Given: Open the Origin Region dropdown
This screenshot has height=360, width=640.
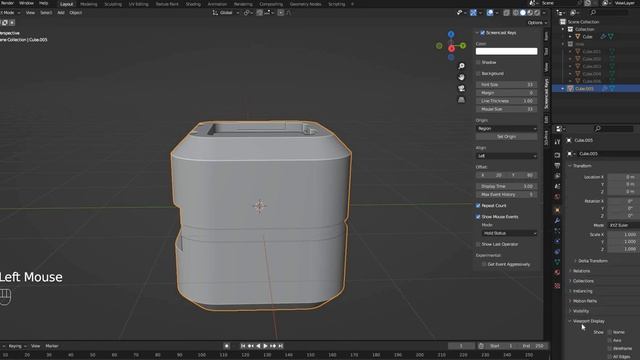Looking at the screenshot, I should point(507,129).
